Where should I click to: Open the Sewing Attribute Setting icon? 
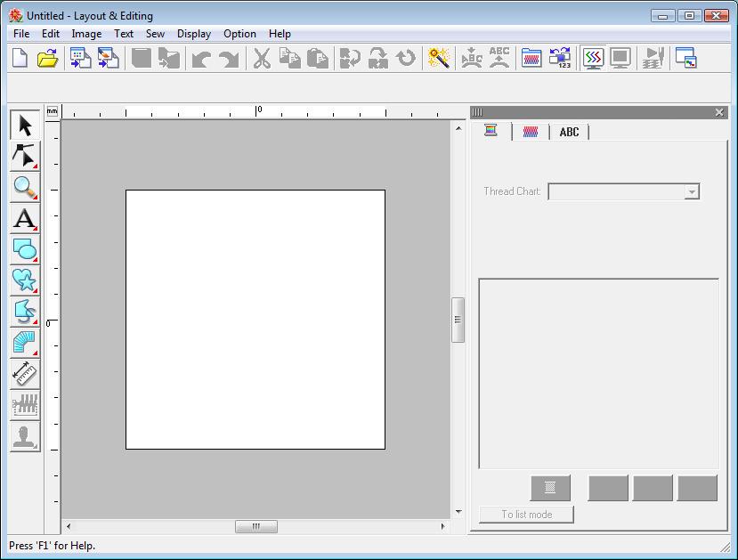coord(531,58)
